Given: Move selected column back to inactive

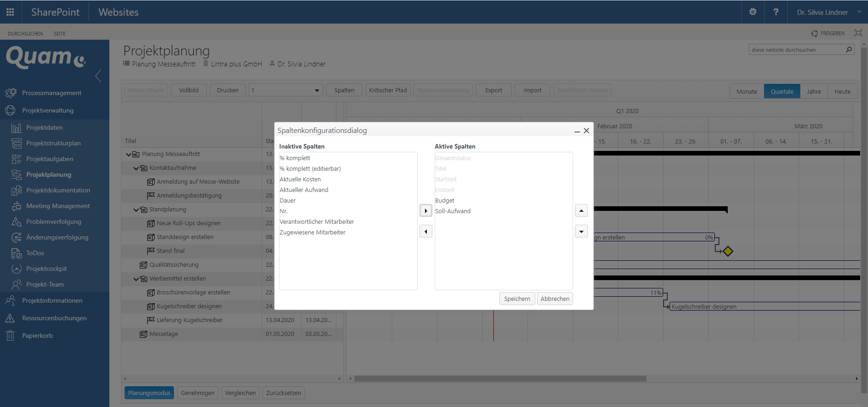Looking at the screenshot, I should tap(425, 231).
